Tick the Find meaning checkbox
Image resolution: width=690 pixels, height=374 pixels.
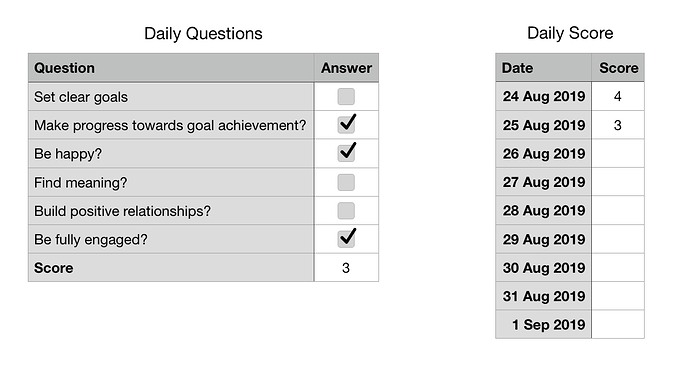pos(346,182)
